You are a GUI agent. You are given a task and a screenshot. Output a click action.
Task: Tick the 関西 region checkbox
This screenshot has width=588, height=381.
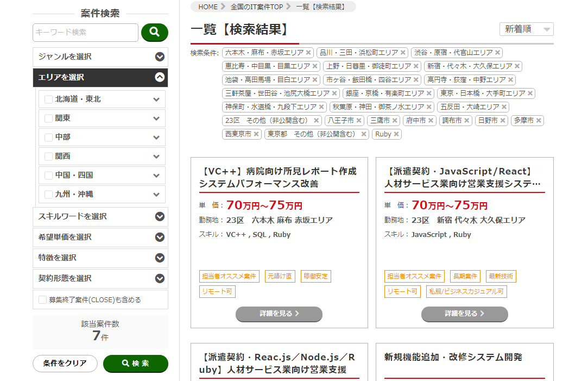[49, 157]
